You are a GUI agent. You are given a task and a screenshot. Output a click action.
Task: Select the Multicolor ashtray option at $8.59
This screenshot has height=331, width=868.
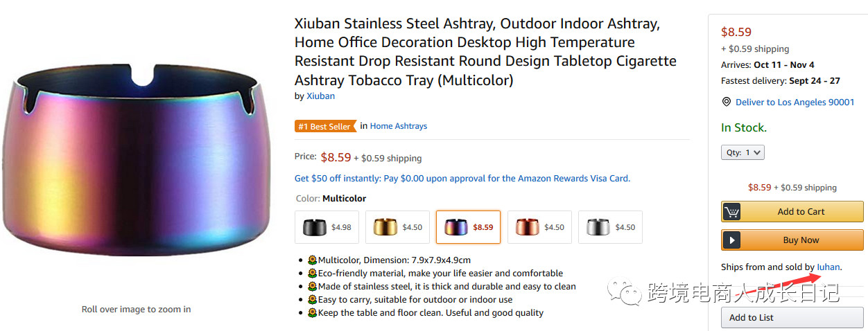coord(468,227)
